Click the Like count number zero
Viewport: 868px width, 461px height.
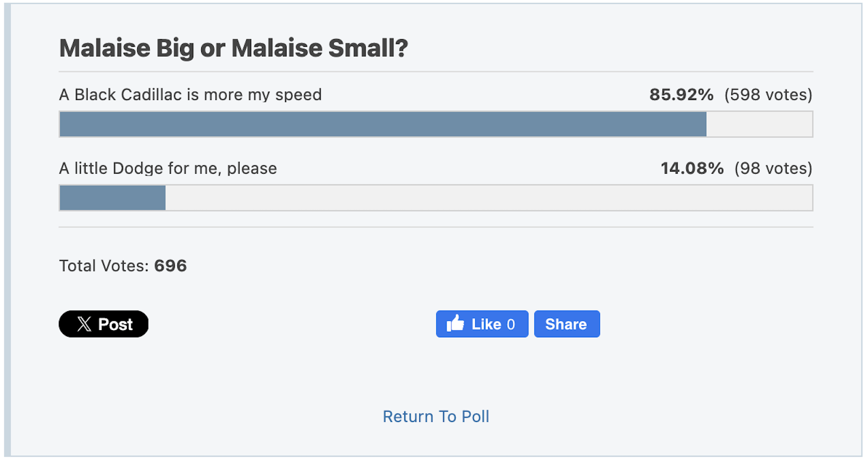510,324
